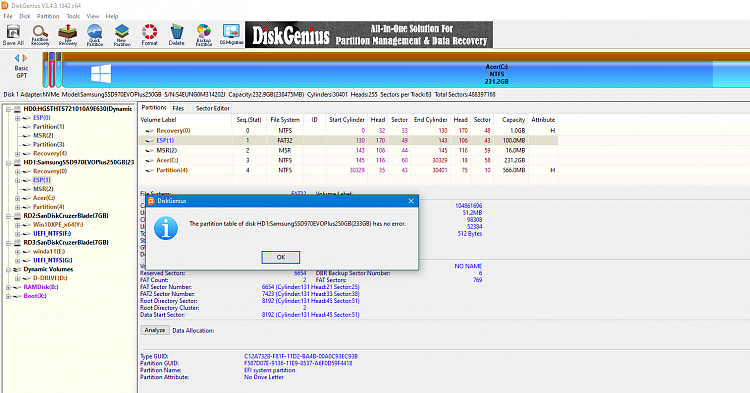Click the Attribute column header
Viewport: 750px width, 393px height.
[x=543, y=120]
